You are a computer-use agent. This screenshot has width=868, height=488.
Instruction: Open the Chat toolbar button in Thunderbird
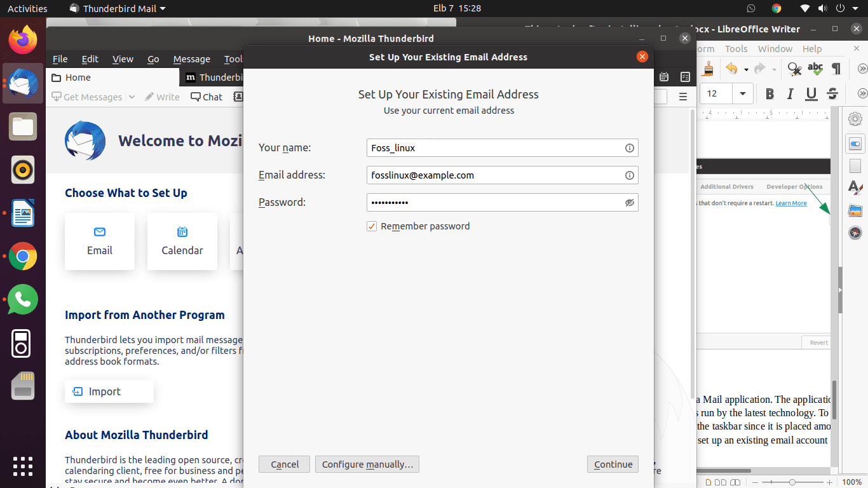(206, 97)
